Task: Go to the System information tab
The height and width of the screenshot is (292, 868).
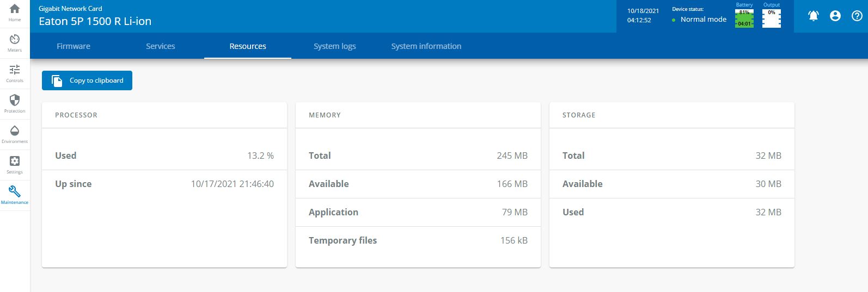Action: click(x=426, y=46)
